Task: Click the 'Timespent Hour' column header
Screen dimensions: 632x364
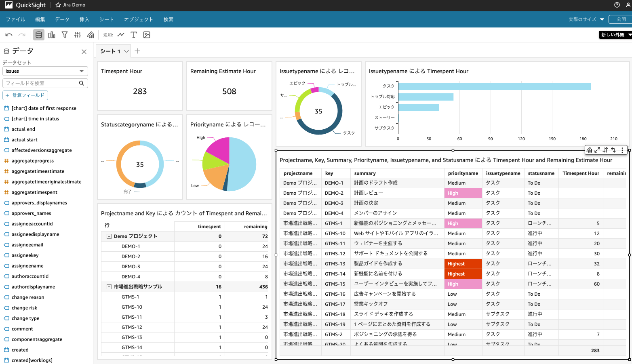Action: coord(581,173)
